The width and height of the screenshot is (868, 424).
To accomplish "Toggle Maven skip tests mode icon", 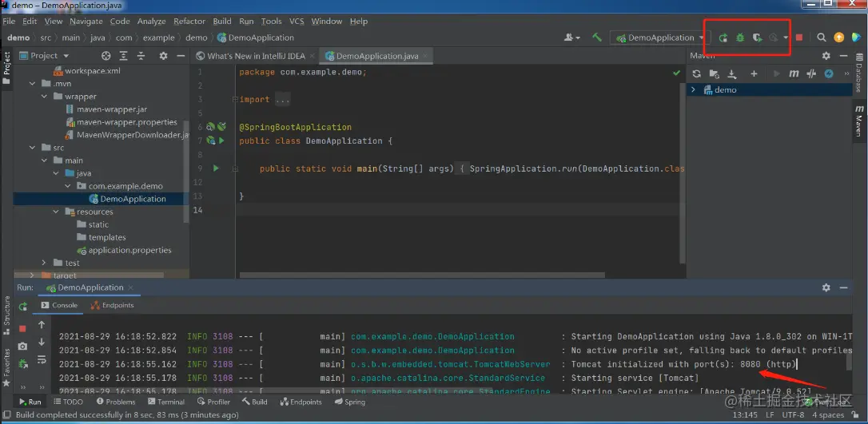I will pos(829,73).
